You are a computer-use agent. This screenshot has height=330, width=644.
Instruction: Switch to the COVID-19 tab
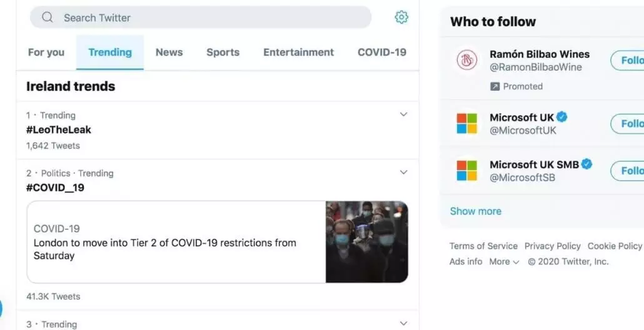tap(382, 52)
